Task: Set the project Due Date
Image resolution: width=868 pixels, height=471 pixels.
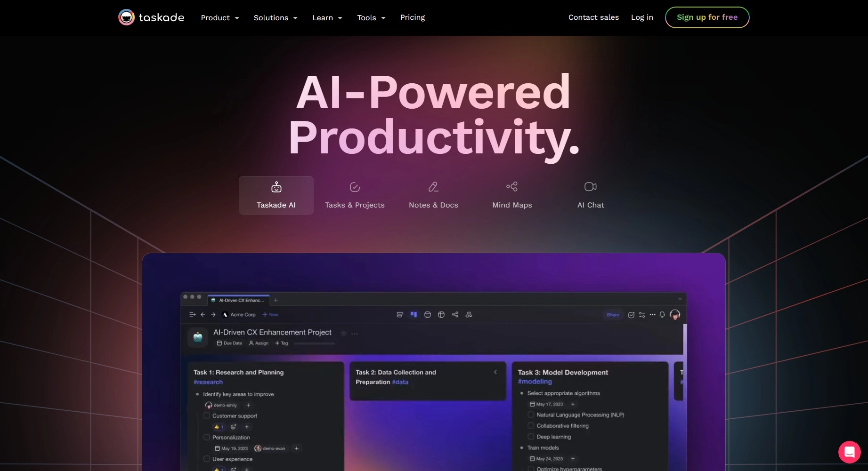Action: (229, 343)
